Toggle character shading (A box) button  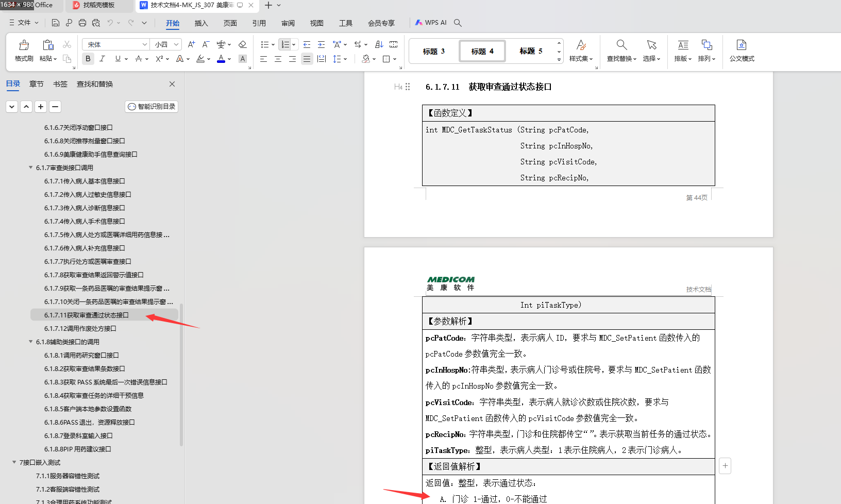[243, 59]
